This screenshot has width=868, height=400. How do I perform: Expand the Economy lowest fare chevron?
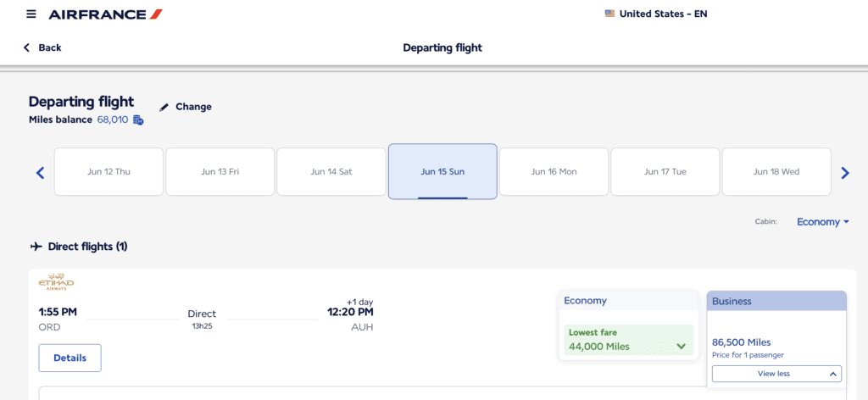pos(682,346)
